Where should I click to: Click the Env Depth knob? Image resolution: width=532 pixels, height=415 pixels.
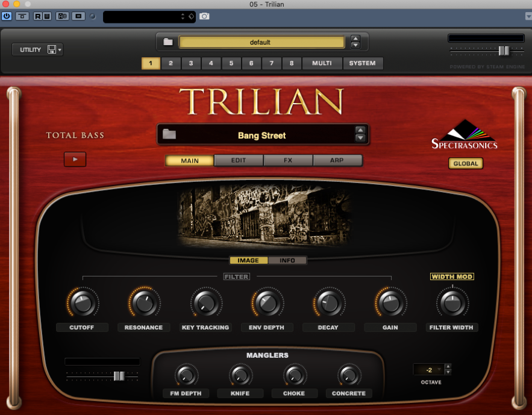[x=268, y=302]
